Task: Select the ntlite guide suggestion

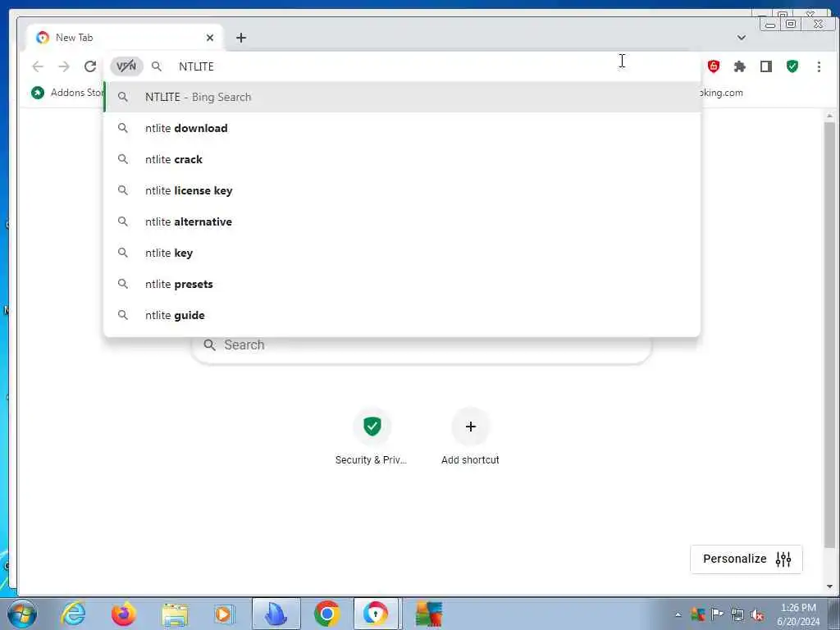Action: (402, 315)
